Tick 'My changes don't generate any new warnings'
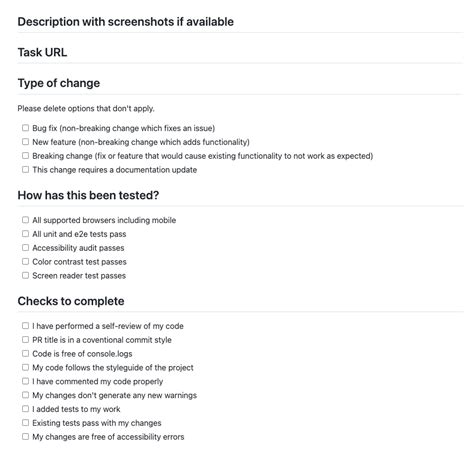Viewport: 474px width, 455px height. (x=25, y=395)
